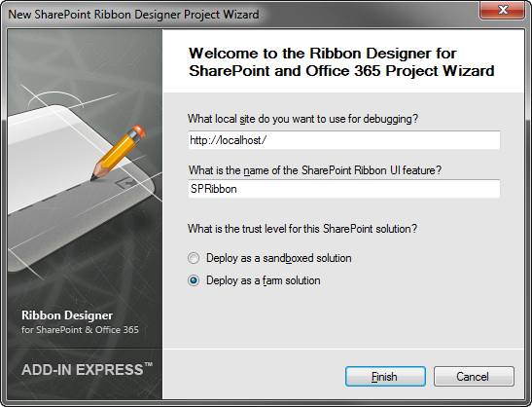The image size is (532, 407).
Task: Click the "What local site" debugging label
Action: [302, 119]
